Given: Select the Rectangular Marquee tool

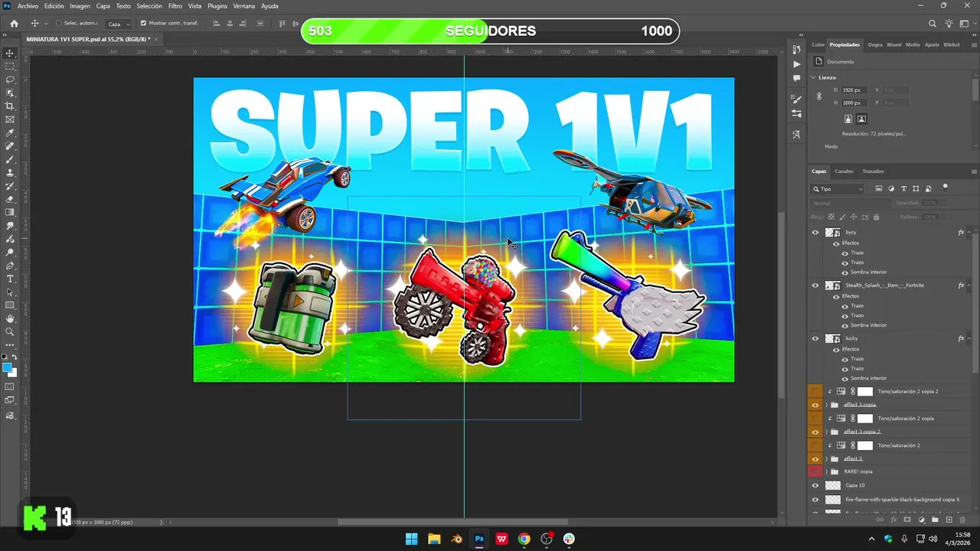Looking at the screenshot, I should click(x=10, y=67).
